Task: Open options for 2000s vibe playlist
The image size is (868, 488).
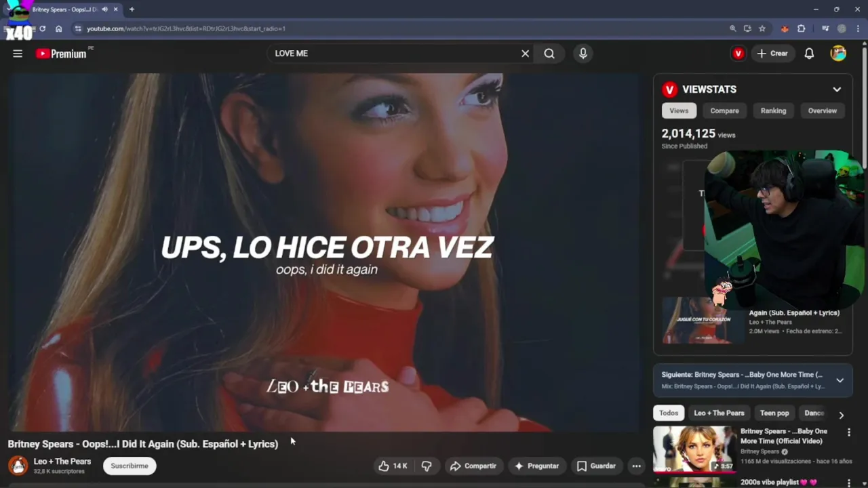Action: point(848,482)
